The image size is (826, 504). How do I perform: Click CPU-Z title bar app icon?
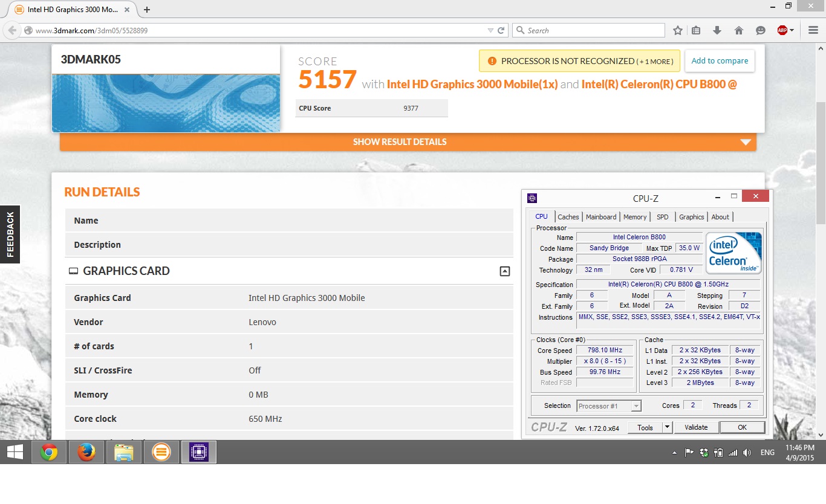532,198
